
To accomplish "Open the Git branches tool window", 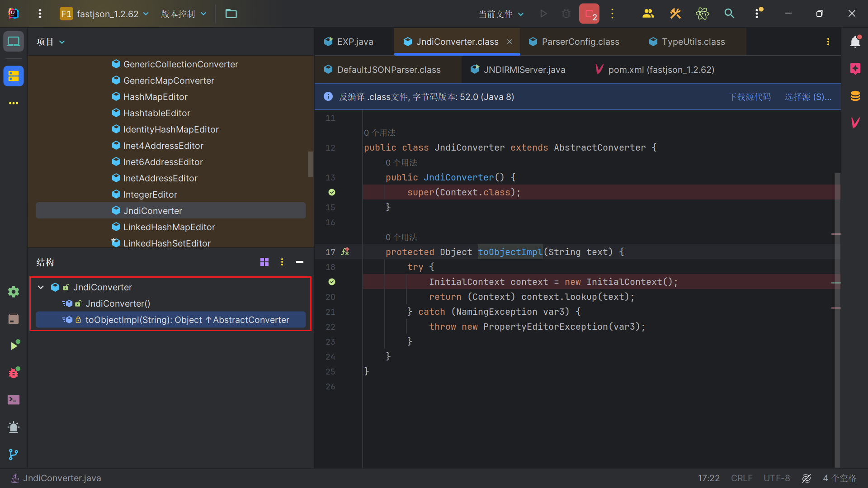I will 14,454.
